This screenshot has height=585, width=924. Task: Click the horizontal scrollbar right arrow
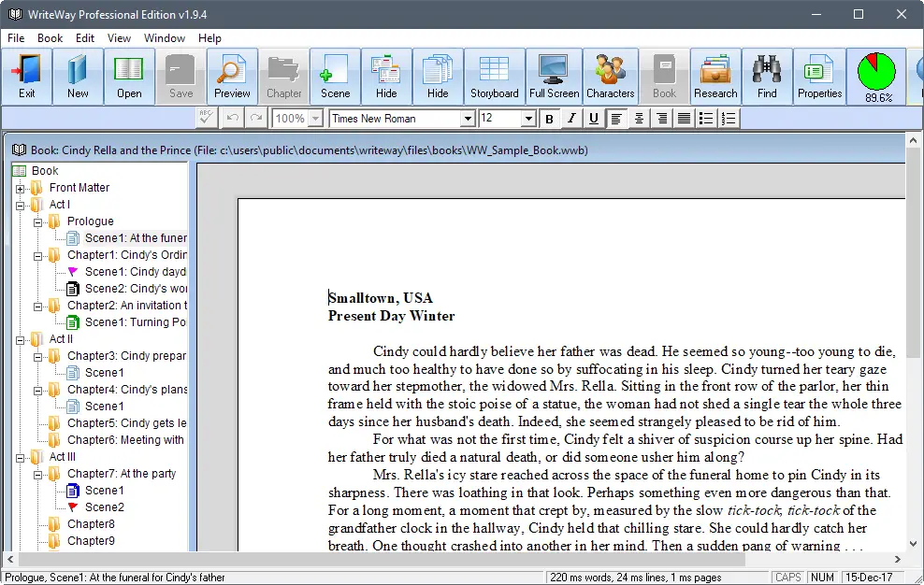pyautogui.click(x=898, y=559)
